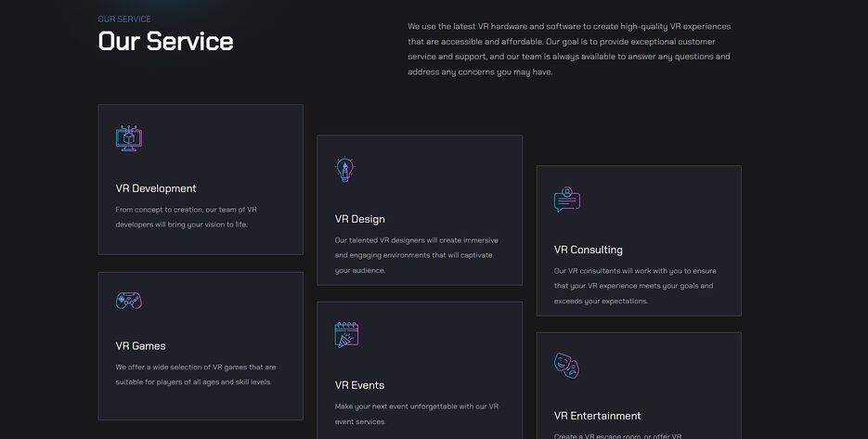868x439 pixels.
Task: Click the VR Consulting chat bubble icon
Action: click(x=567, y=200)
